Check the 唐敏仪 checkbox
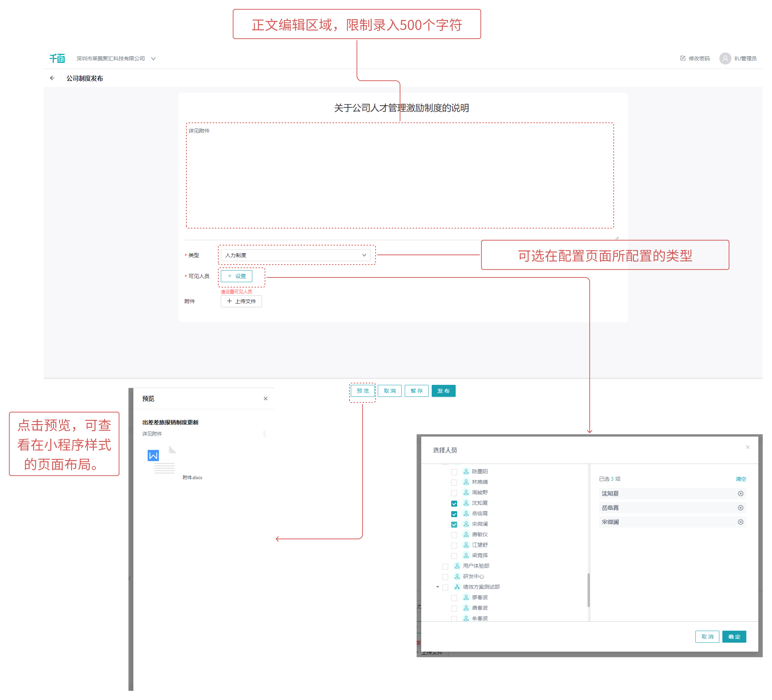This screenshot has width=772, height=700. (x=454, y=535)
